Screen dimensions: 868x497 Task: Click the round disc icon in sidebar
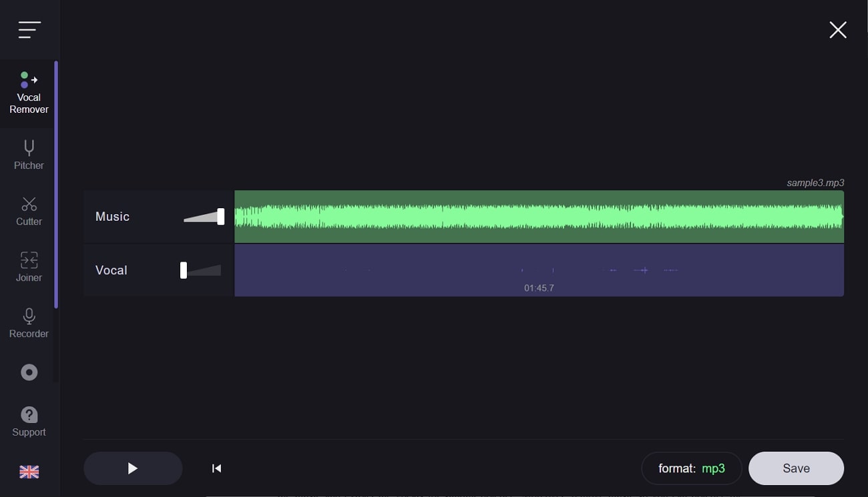pyautogui.click(x=29, y=372)
